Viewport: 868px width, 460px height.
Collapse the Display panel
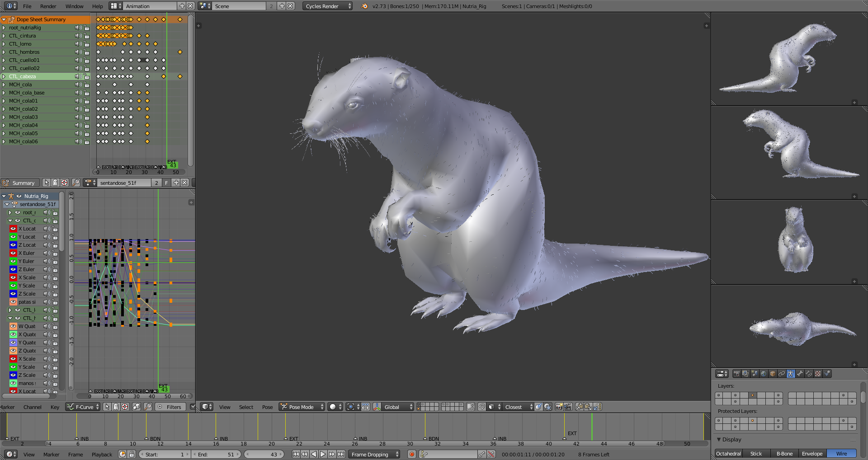click(719, 439)
